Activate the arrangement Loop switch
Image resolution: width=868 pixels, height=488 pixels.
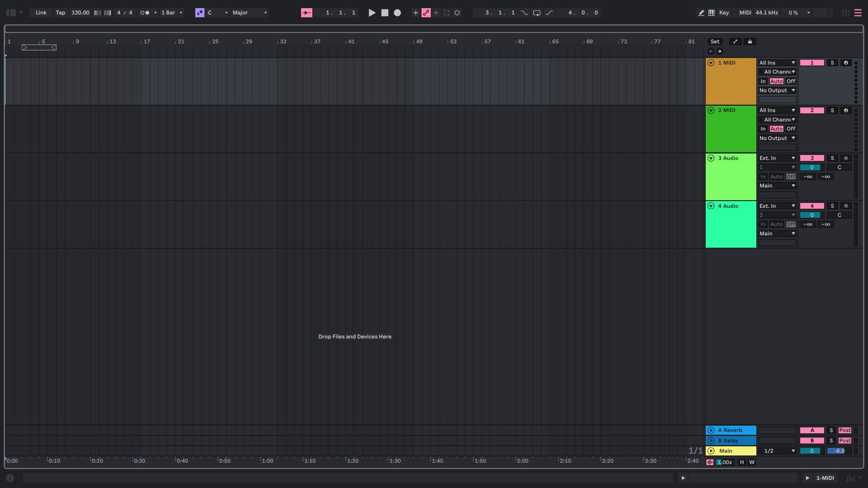click(x=537, y=13)
